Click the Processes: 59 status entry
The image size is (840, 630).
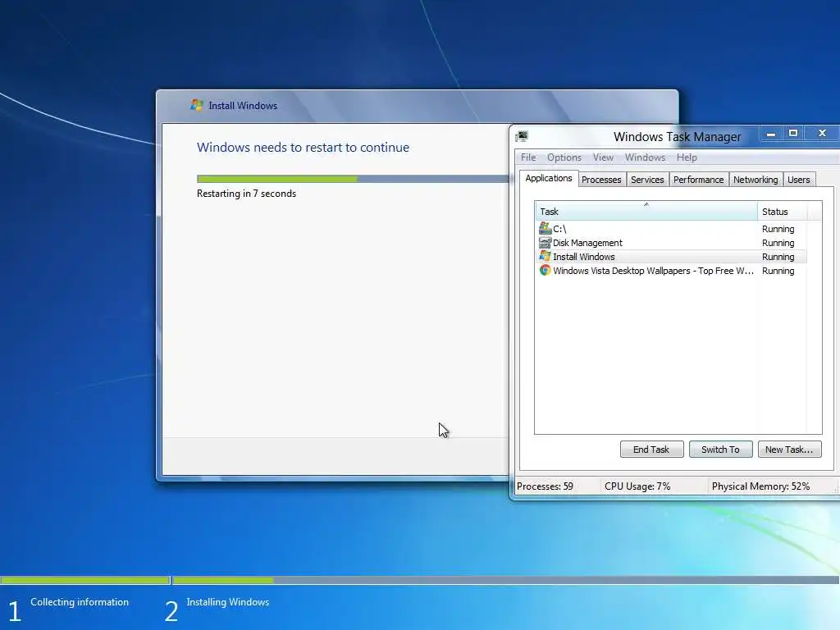point(545,486)
